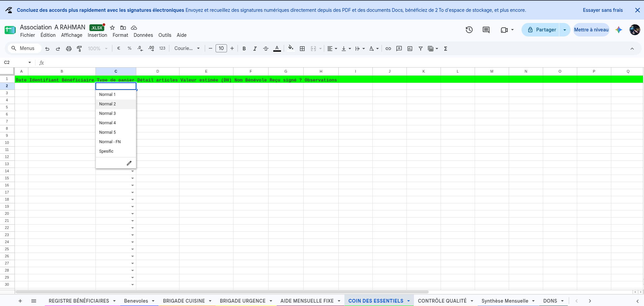Image resolution: width=644 pixels, height=306 pixels.
Task: Toggle italic formatting
Action: [x=255, y=49]
